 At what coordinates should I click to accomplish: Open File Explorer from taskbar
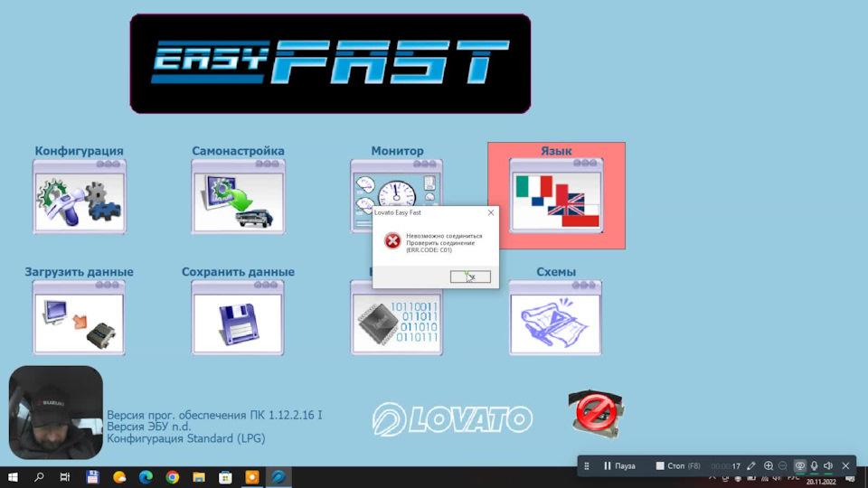[199, 477]
